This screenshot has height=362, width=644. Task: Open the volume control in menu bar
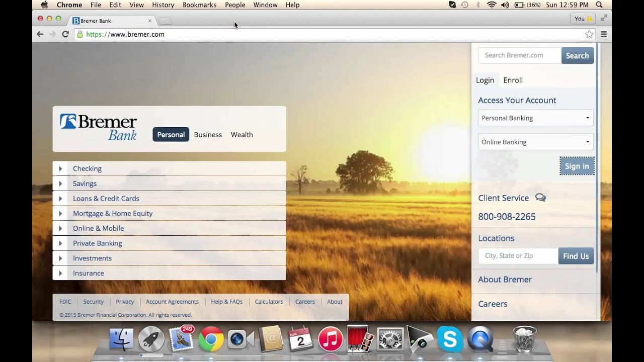[505, 5]
